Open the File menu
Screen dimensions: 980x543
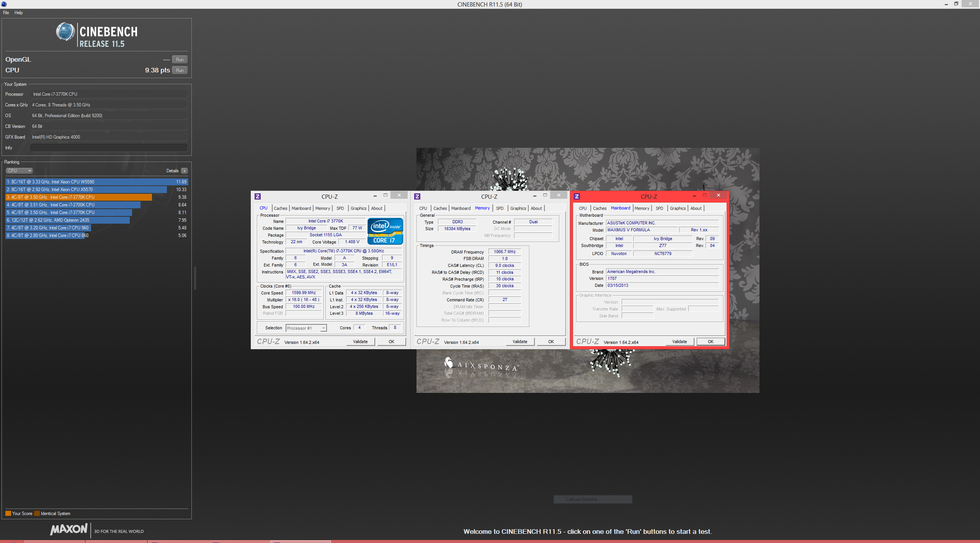tap(6, 13)
